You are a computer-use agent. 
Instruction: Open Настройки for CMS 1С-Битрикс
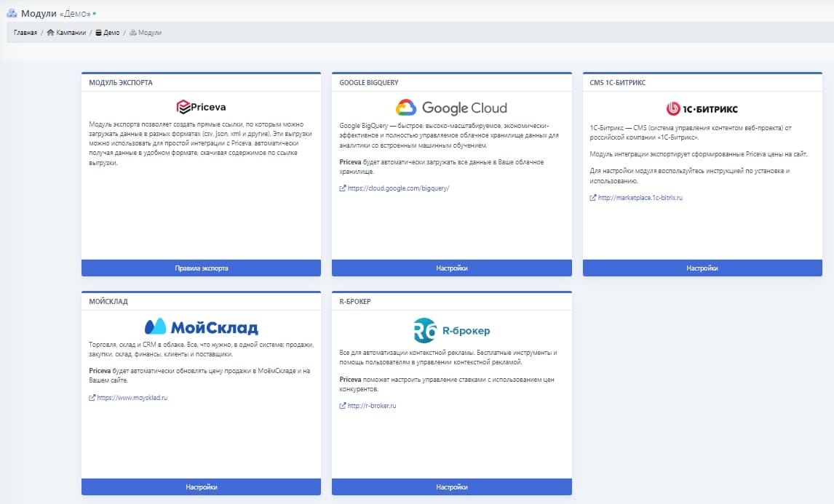click(x=702, y=268)
